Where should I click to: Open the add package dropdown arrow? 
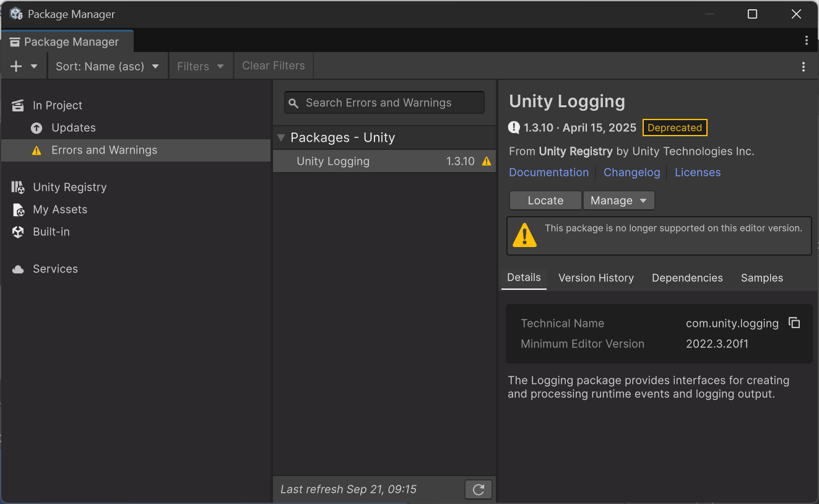tap(34, 66)
